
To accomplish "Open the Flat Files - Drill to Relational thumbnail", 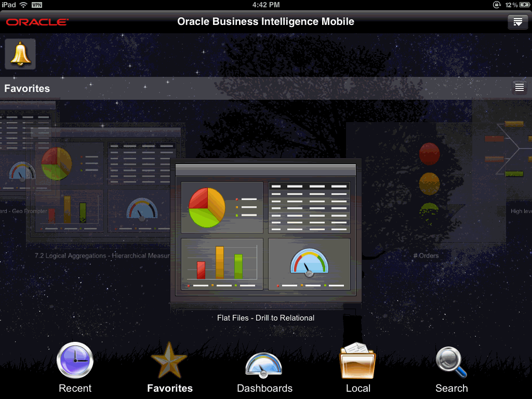I will [x=265, y=231].
